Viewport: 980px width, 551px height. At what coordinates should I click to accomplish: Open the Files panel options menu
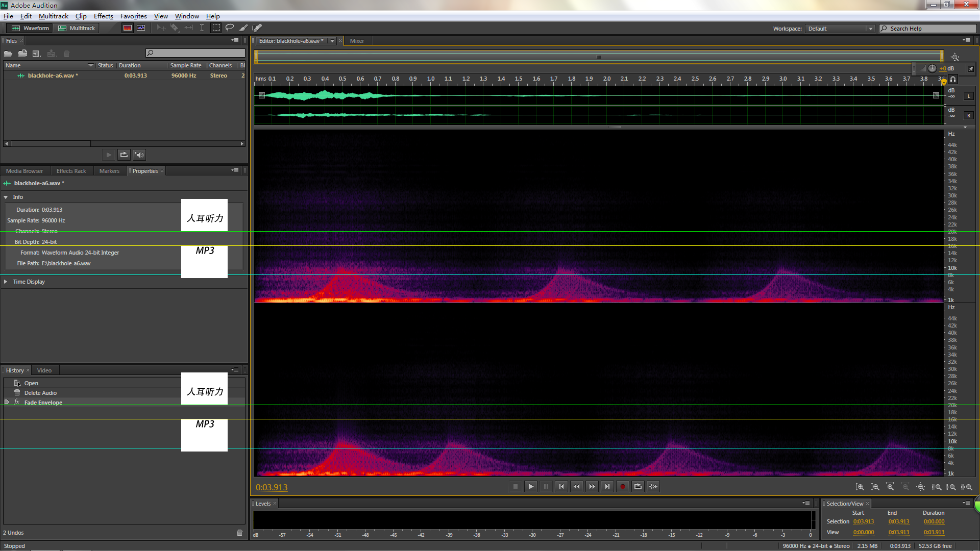[235, 40]
